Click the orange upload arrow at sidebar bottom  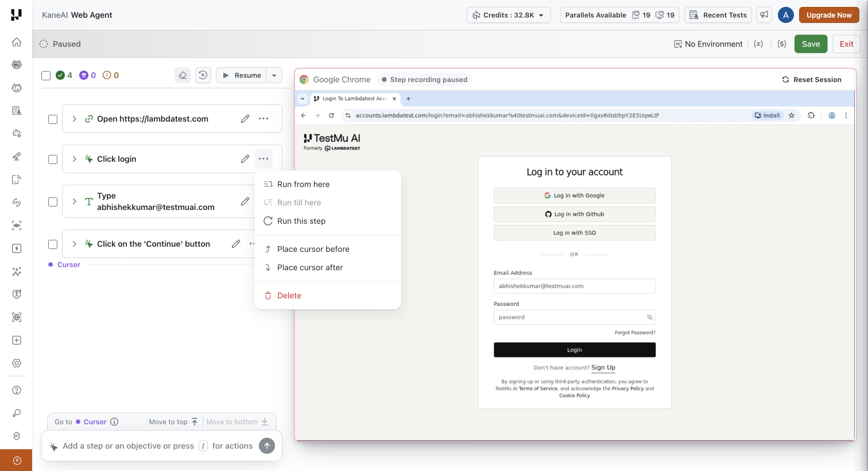pyautogui.click(x=17, y=461)
